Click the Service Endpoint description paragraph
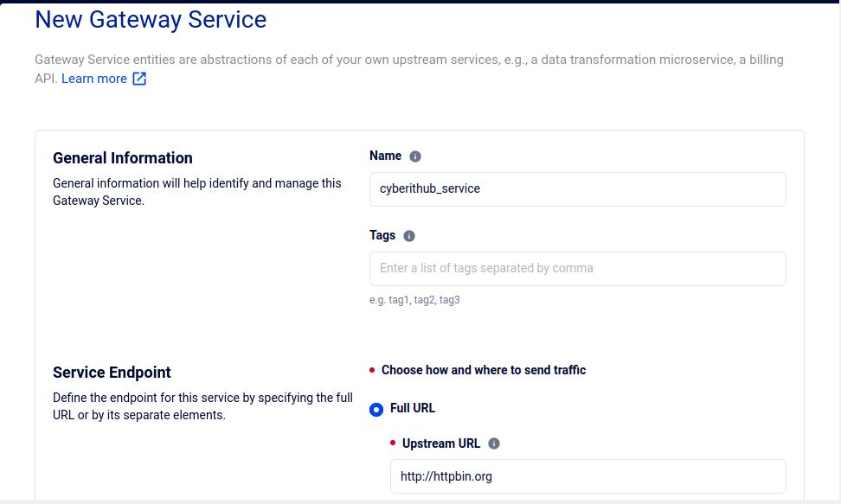Screen dimensions: 841x504 coord(202,406)
